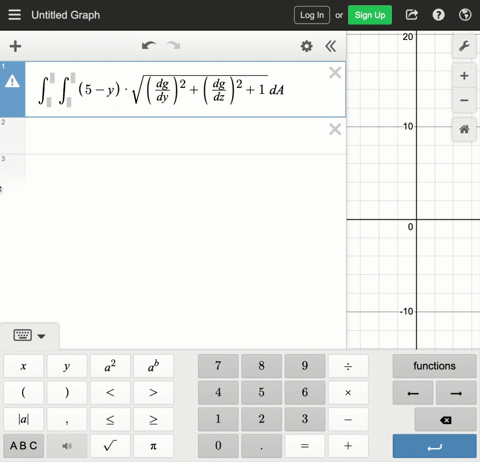Insert a comma
Viewport: 480px width, 462px height.
[x=67, y=419]
